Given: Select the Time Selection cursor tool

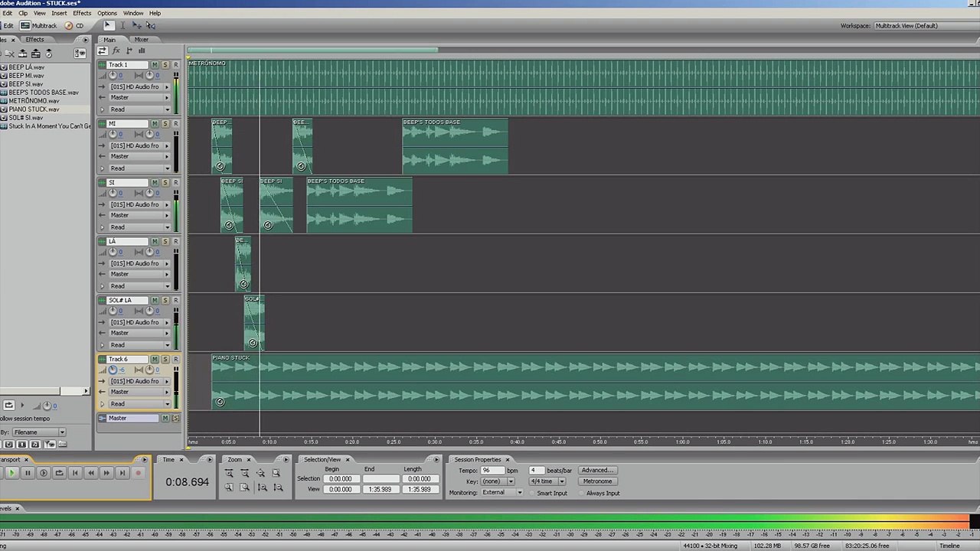Looking at the screenshot, I should click(x=122, y=25).
